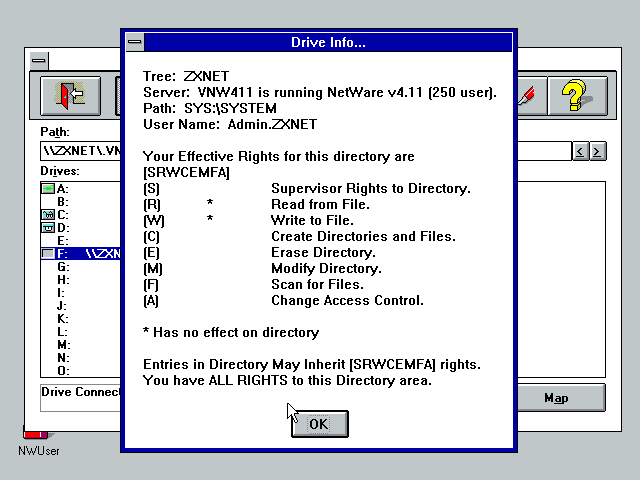Image resolution: width=640 pixels, height=480 pixels.
Task: Select drive E: in the Drives list
Action: click(x=80, y=241)
